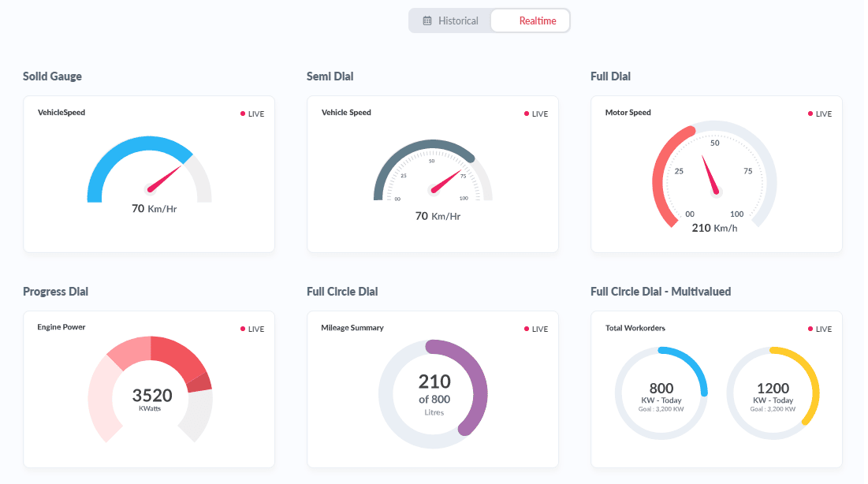The height and width of the screenshot is (484, 868).
Task: Click the needle on the Semi Dial gauge
Action: tap(445, 181)
